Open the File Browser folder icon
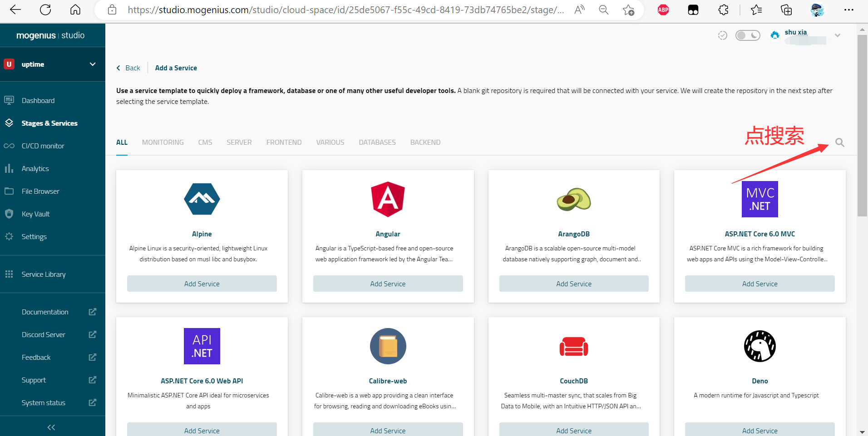The image size is (868, 436). click(x=9, y=191)
